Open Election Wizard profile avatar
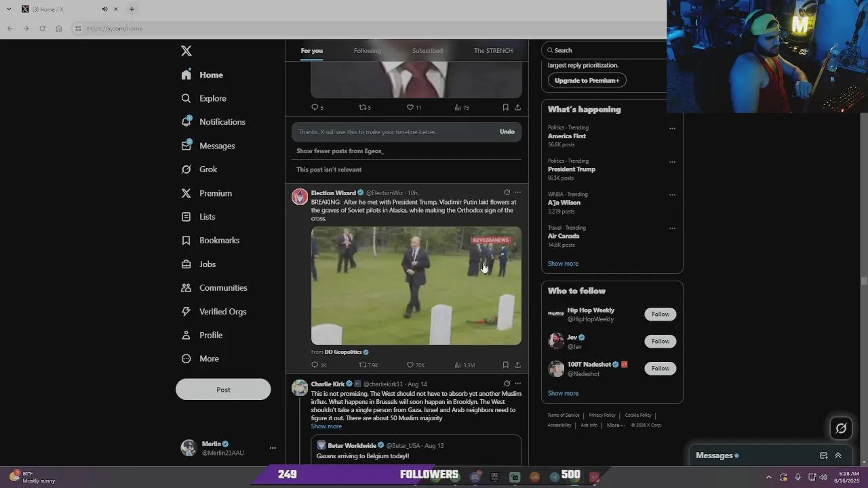 tap(300, 197)
